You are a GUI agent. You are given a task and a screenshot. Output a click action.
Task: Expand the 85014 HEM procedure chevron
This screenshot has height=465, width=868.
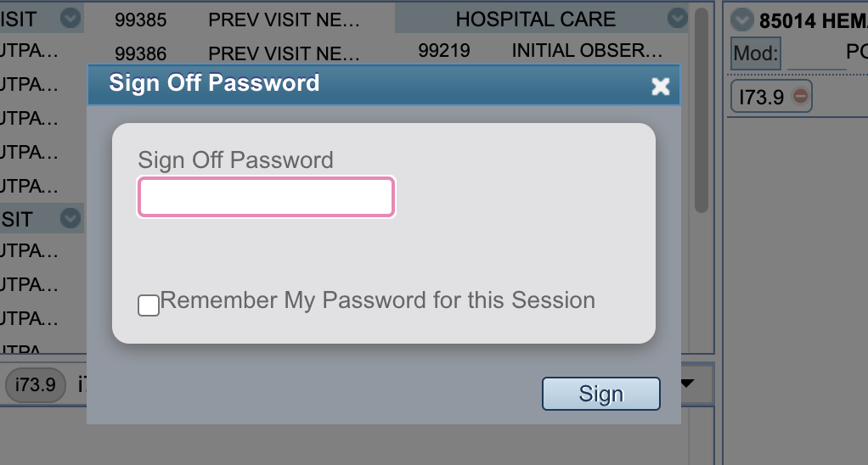coord(743,19)
